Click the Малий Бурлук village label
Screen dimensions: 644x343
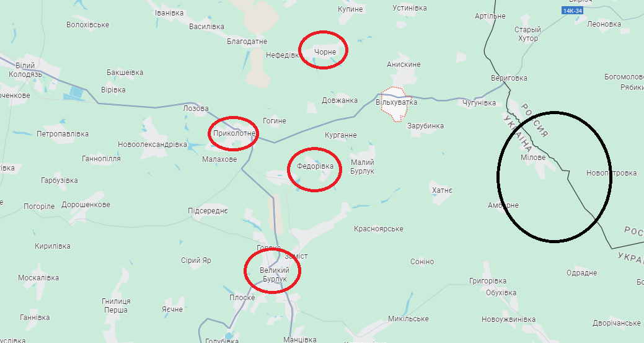click(362, 167)
